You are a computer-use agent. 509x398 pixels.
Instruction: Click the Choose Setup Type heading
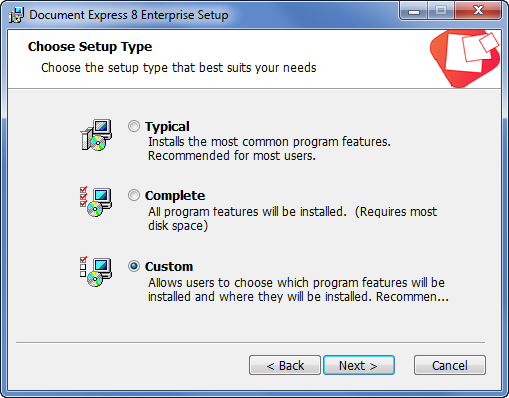(90, 47)
